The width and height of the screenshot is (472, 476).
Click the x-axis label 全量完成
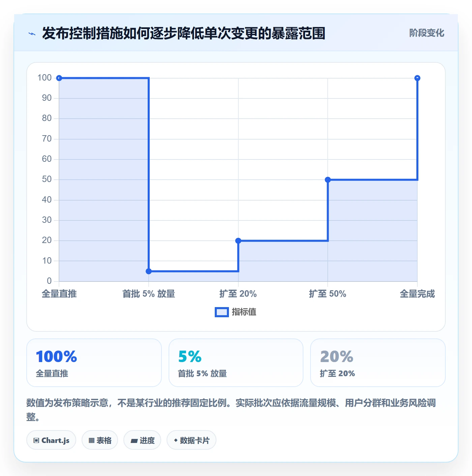[x=417, y=294]
